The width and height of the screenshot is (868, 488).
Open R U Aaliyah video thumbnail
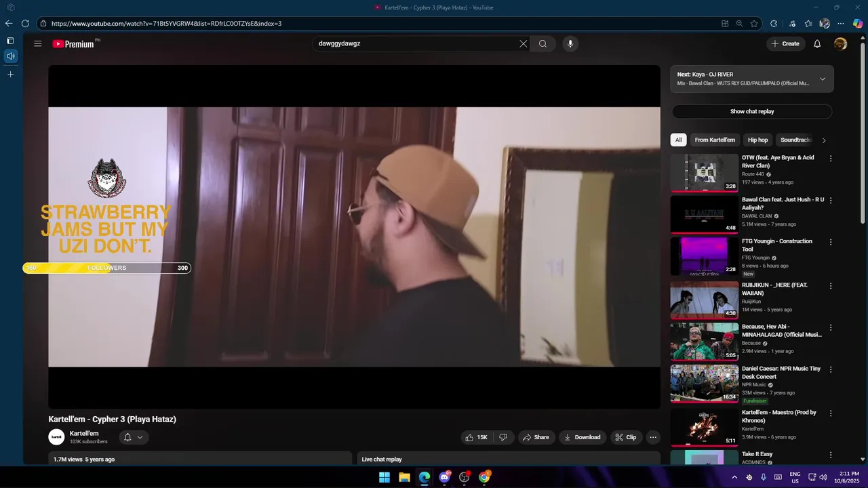point(704,215)
